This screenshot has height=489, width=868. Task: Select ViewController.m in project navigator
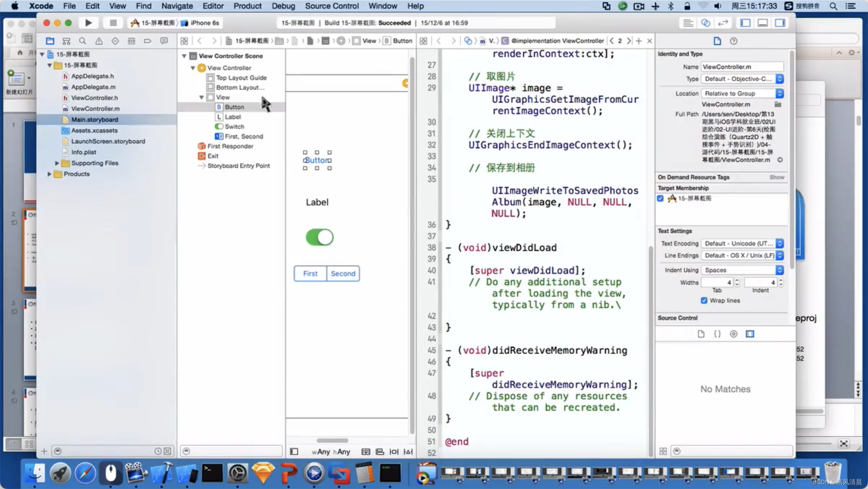click(x=95, y=109)
